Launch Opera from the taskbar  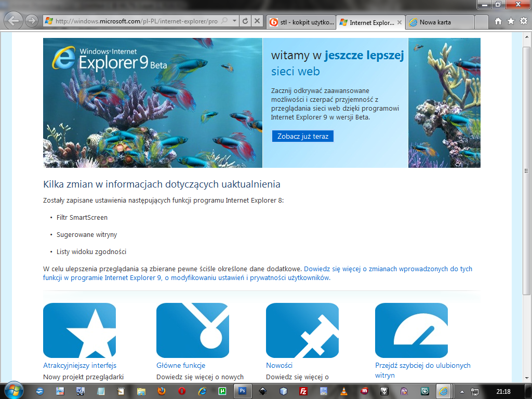point(181,391)
